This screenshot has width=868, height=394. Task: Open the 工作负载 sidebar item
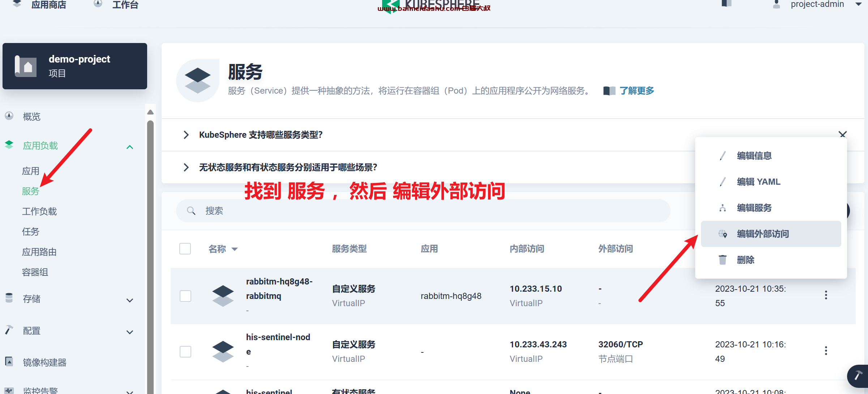pos(39,211)
